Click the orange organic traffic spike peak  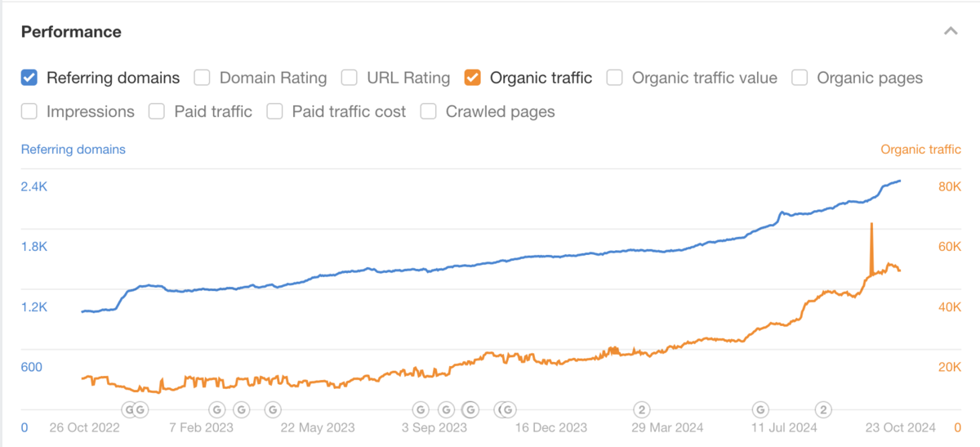click(871, 224)
